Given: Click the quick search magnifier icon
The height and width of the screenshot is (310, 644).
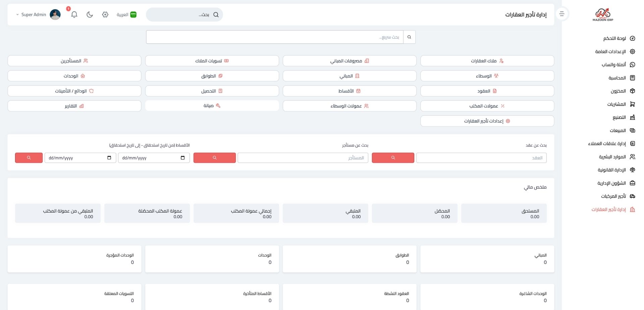Looking at the screenshot, I should tap(409, 37).
